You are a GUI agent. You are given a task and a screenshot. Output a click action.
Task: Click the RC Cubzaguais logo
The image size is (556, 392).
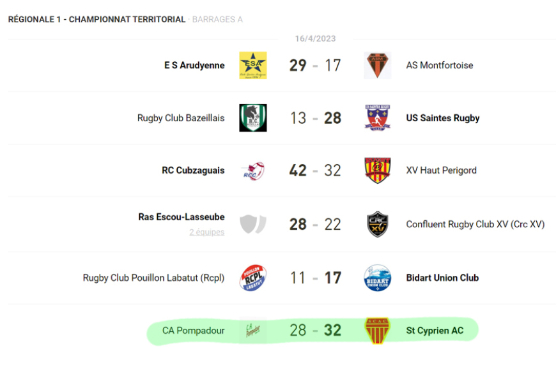pos(252,170)
